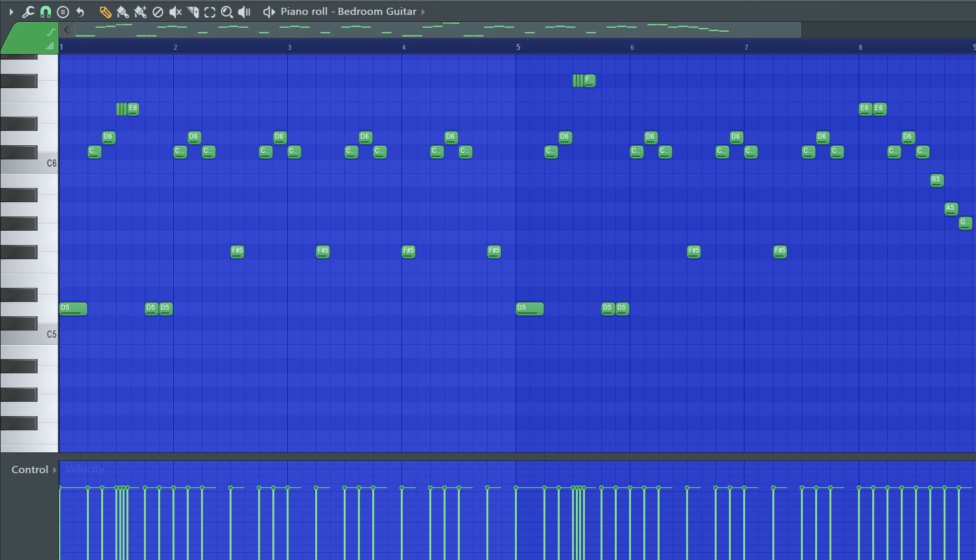Screen dimensions: 976x560
Task: Open the Stamp chord tool
Action: (x=63, y=12)
